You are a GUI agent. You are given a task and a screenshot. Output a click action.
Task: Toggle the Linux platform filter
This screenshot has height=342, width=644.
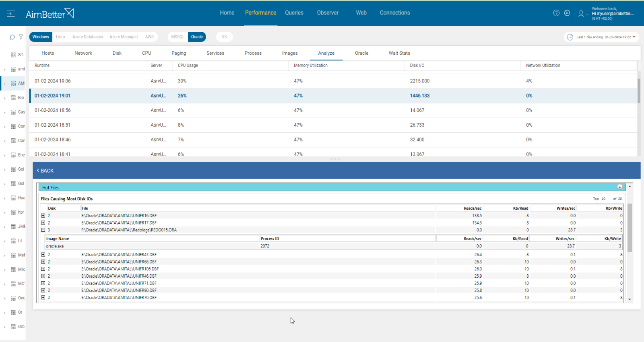tap(61, 37)
